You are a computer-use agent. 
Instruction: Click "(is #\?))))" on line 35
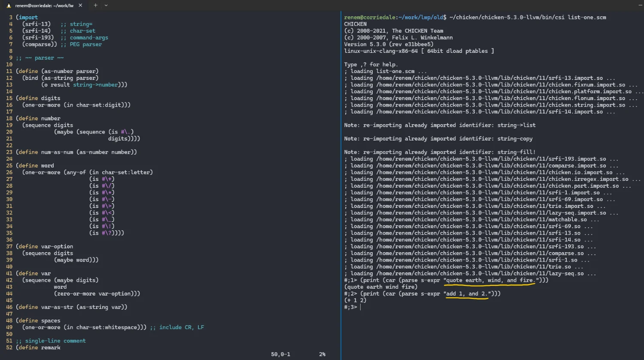click(106, 233)
